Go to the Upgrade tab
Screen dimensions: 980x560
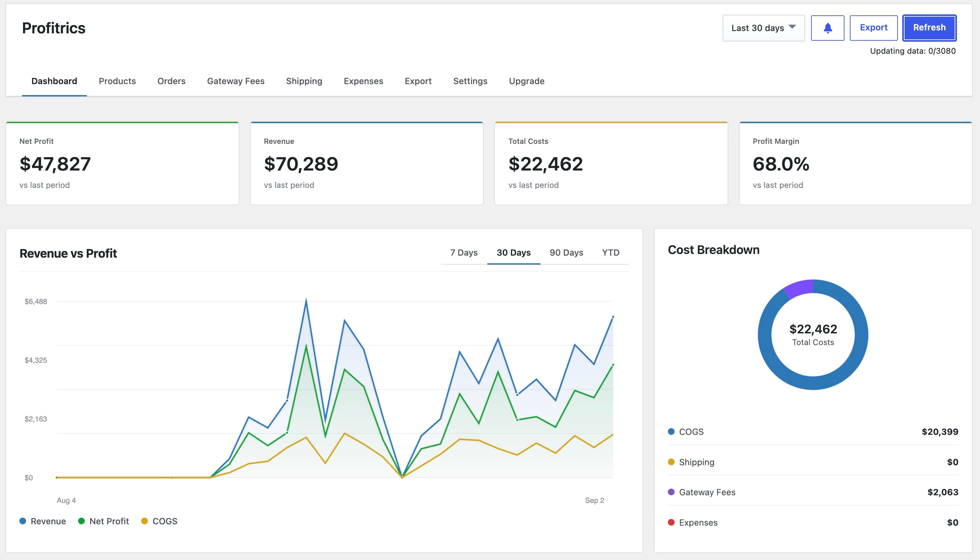click(x=526, y=81)
